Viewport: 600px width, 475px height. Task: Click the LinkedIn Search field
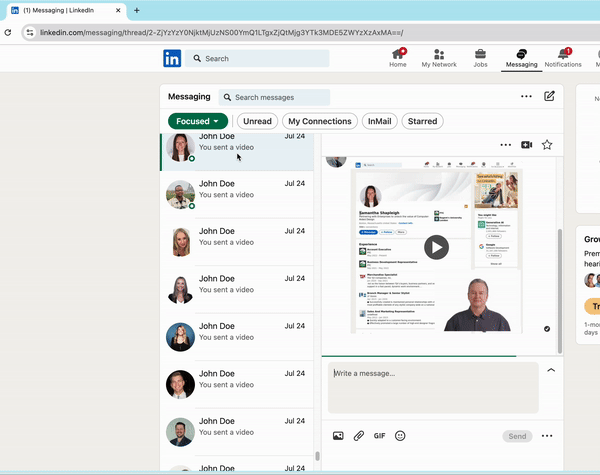click(x=257, y=59)
